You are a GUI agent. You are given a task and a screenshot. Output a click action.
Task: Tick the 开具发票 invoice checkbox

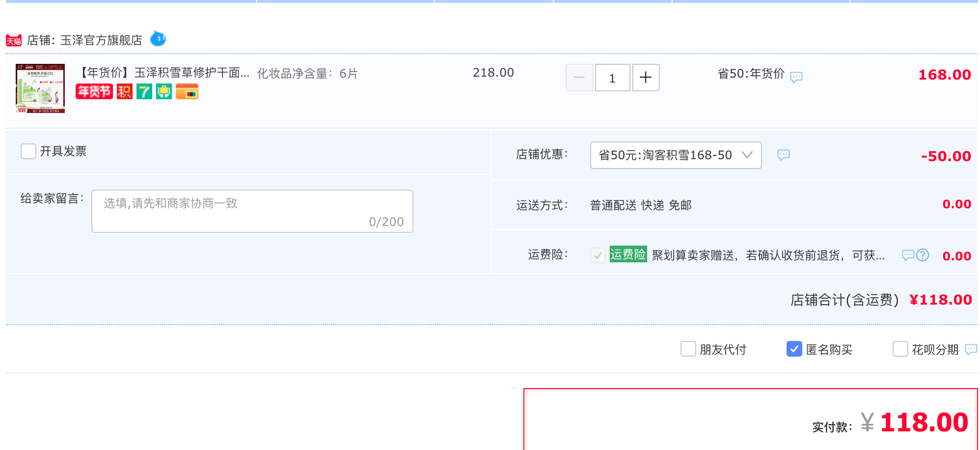28,151
